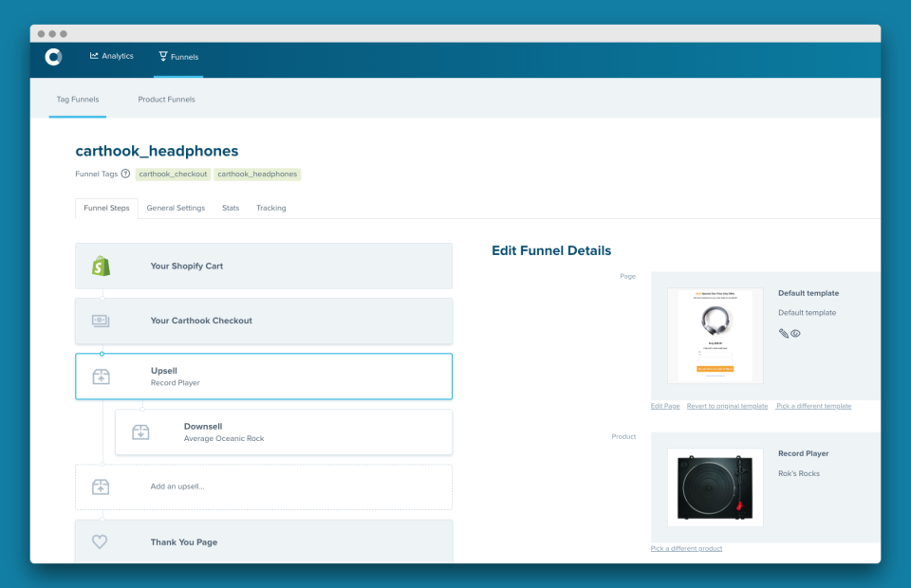Select the Upsell shopping bag icon
Viewport: 911px width, 588px height.
coord(100,376)
